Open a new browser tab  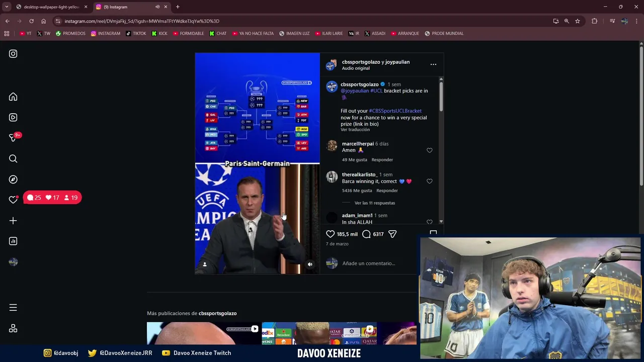(x=178, y=7)
